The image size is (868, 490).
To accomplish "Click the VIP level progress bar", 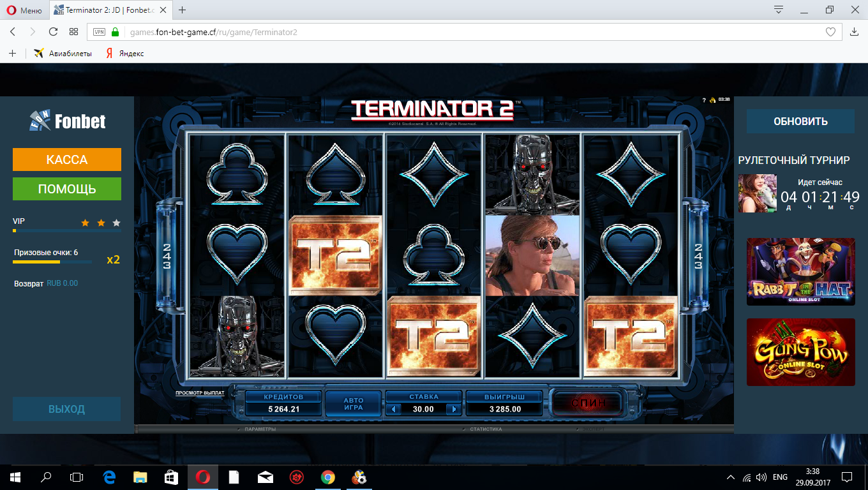I will (x=67, y=230).
